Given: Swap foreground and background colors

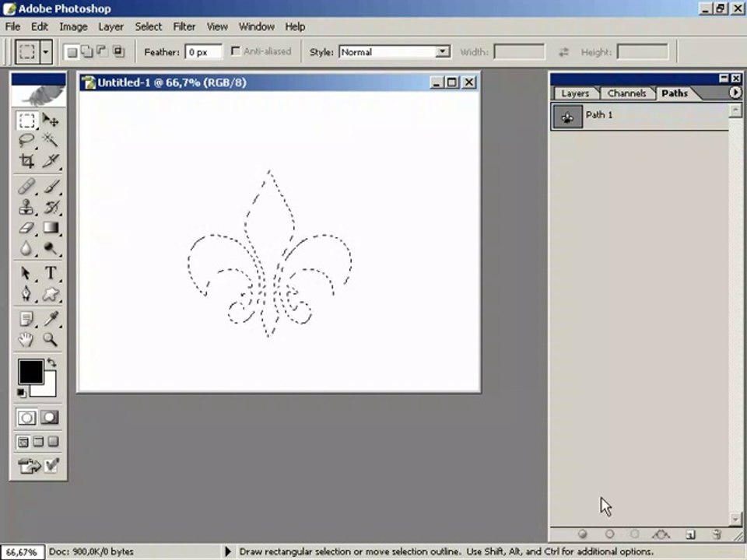Looking at the screenshot, I should click(x=51, y=363).
